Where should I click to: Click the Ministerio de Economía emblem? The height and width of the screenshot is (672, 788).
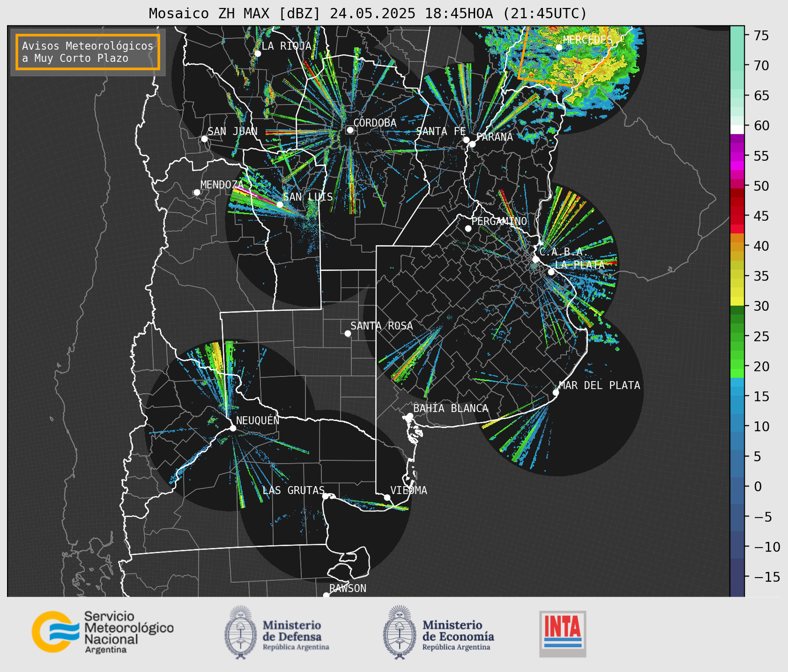pyautogui.click(x=399, y=632)
